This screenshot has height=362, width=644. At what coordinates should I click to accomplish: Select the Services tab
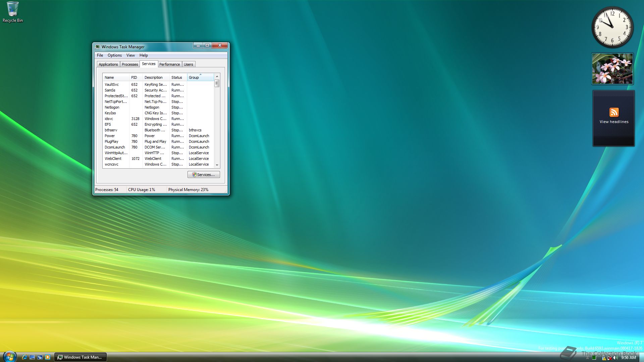pos(149,64)
